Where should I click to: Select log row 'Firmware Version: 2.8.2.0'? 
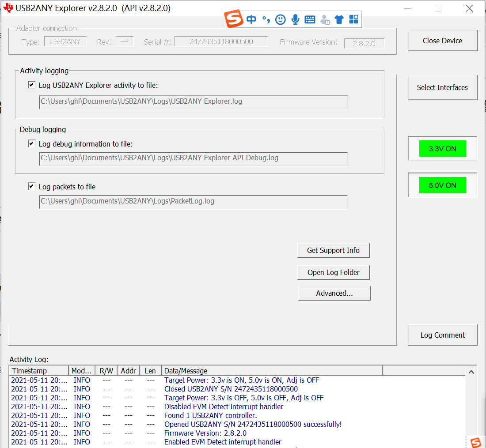[x=237, y=433]
